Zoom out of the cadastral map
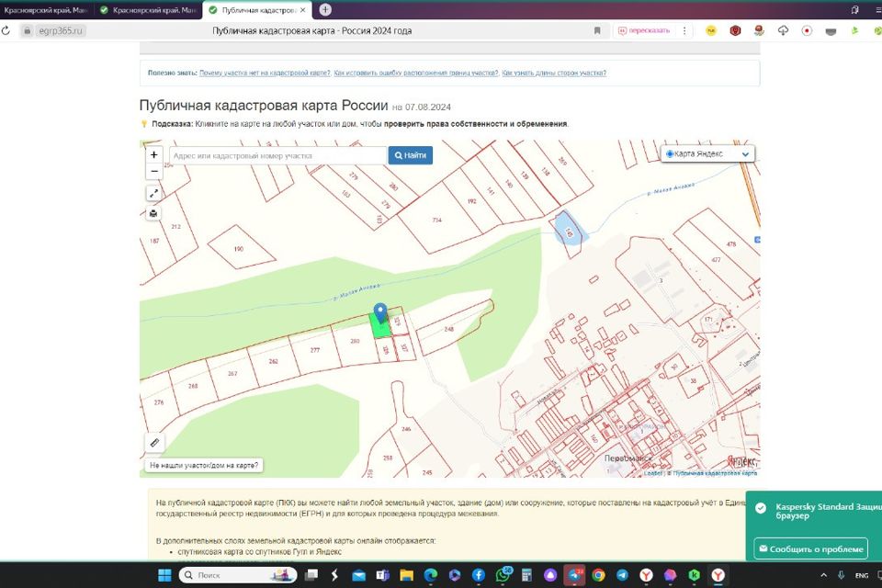The height and width of the screenshot is (588, 882). pyautogui.click(x=153, y=171)
